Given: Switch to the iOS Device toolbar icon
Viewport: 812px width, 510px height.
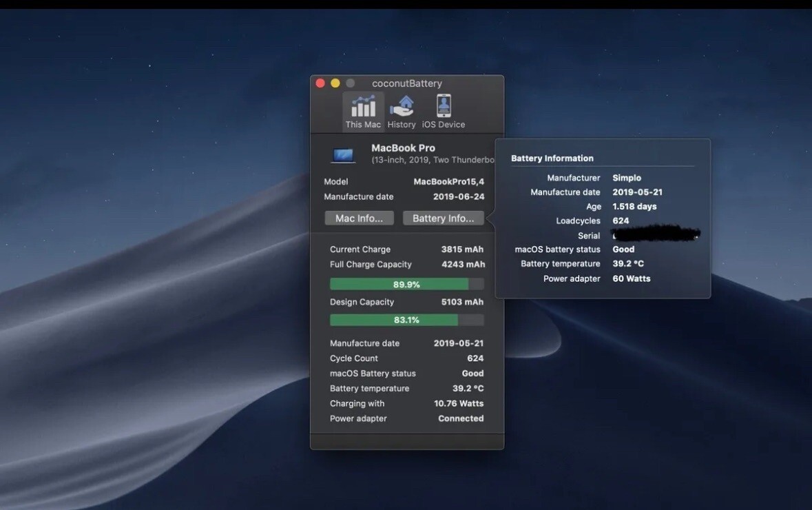Looking at the screenshot, I should (x=444, y=111).
